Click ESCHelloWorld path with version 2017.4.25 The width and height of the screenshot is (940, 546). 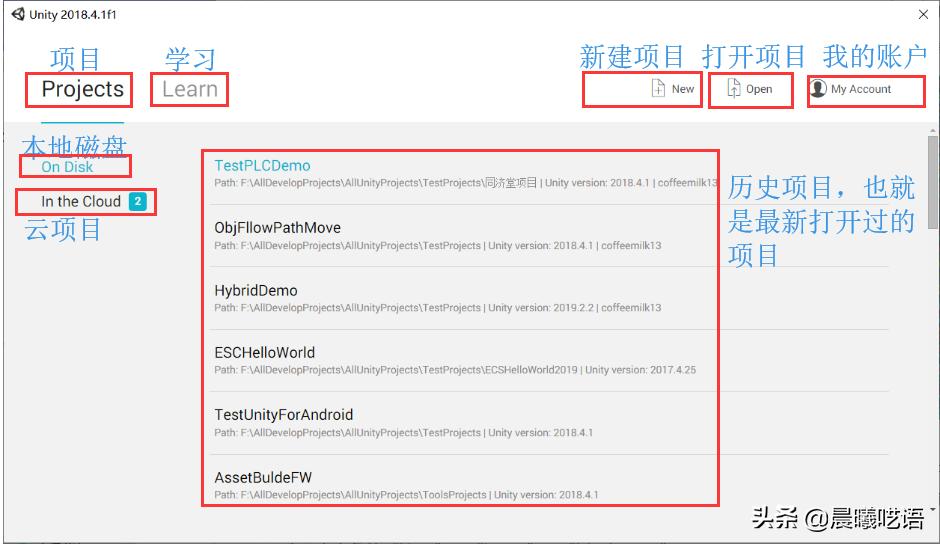pos(455,370)
